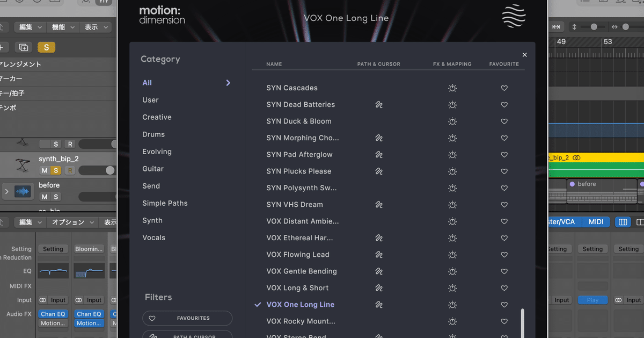The image size is (644, 338).
Task: Click the duplicate track icon beside S button
Action: click(23, 47)
